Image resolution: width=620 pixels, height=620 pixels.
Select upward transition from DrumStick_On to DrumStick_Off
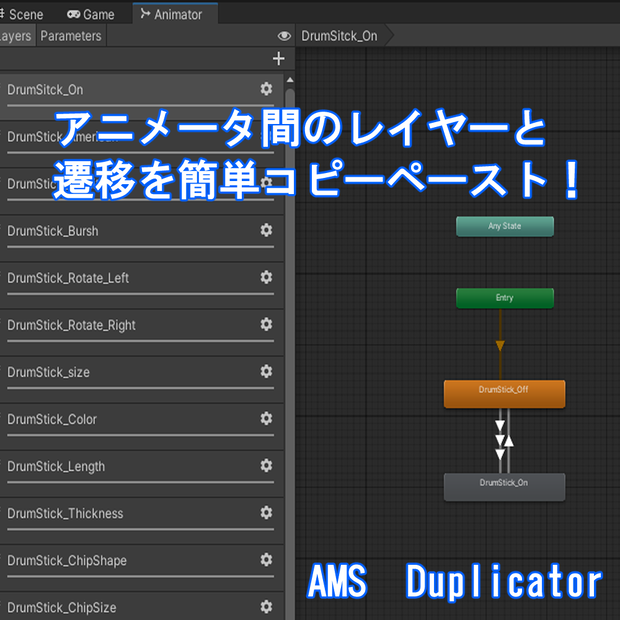pos(509,440)
